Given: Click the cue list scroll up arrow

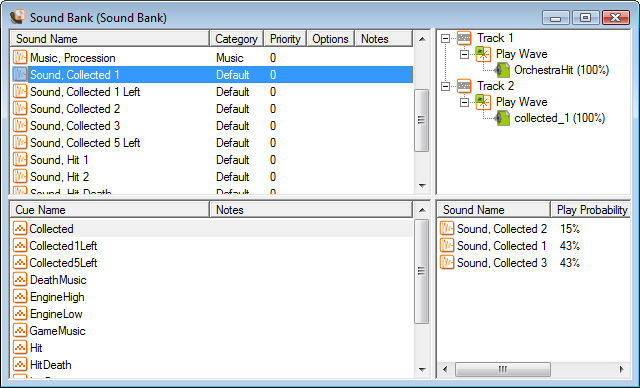Looking at the screenshot, I should tap(422, 210).
